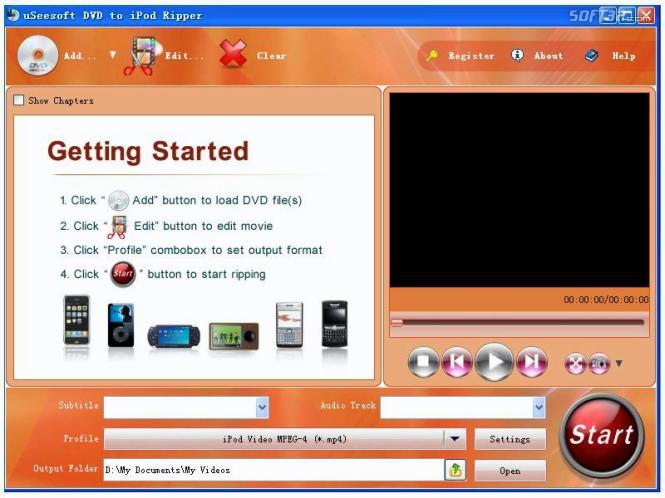Click the small Start icon in step 4
The width and height of the screenshot is (665, 498).
click(x=123, y=274)
